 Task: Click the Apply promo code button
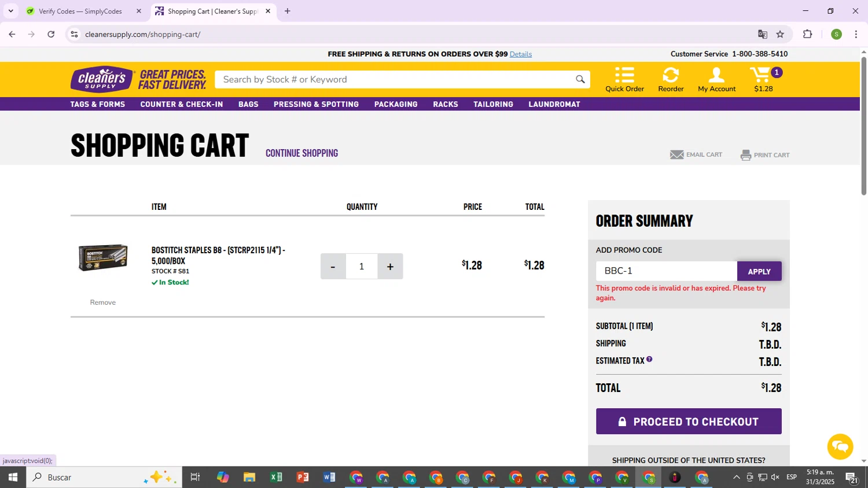[x=759, y=271]
